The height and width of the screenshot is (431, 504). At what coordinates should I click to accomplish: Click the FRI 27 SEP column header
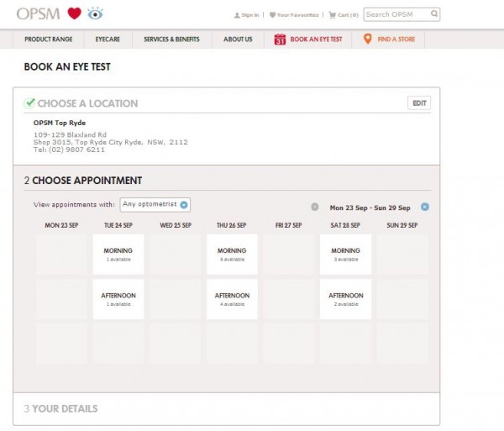point(289,225)
